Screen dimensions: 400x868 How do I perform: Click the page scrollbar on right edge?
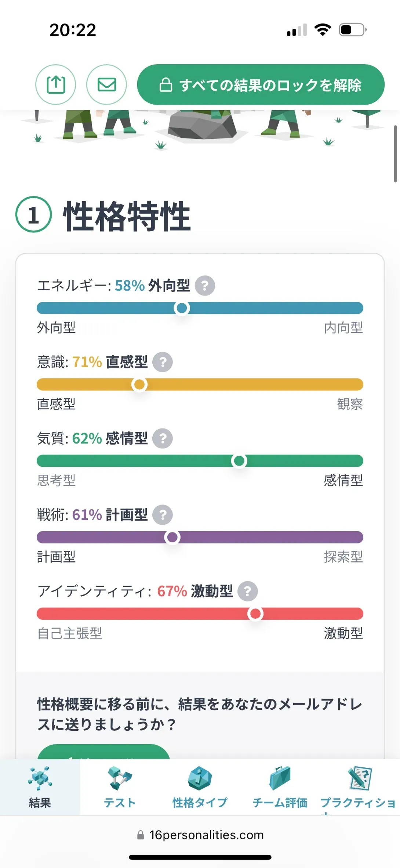tap(395, 154)
